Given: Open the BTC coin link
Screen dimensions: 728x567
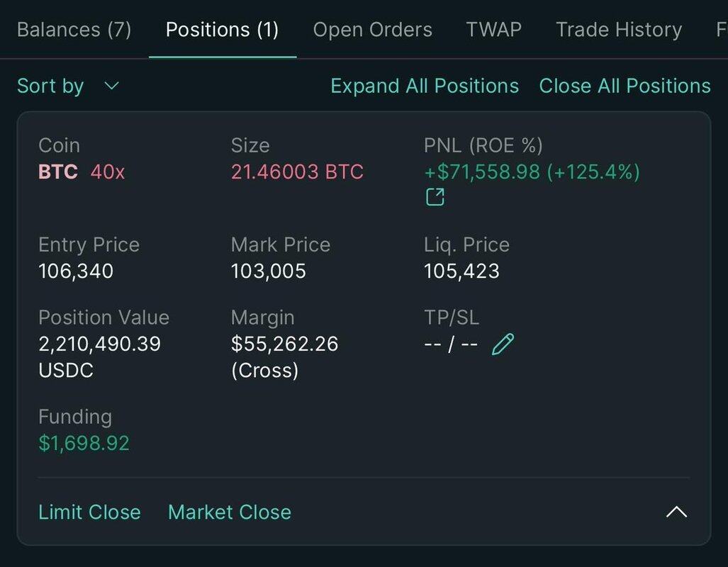Looking at the screenshot, I should click(58, 172).
